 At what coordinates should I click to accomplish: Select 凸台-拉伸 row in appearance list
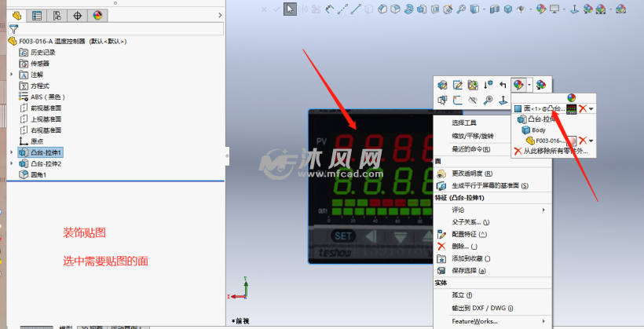(x=537, y=119)
